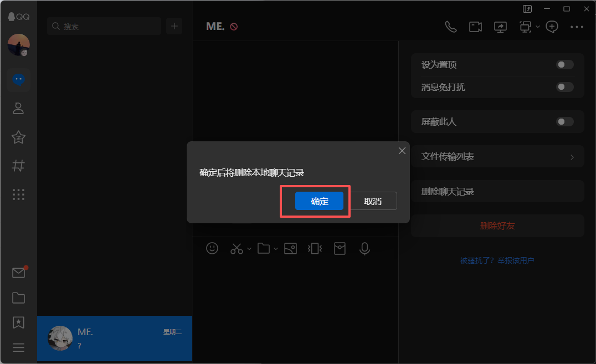Send an image using the picture icon
Image resolution: width=596 pixels, height=364 pixels.
[x=290, y=248]
